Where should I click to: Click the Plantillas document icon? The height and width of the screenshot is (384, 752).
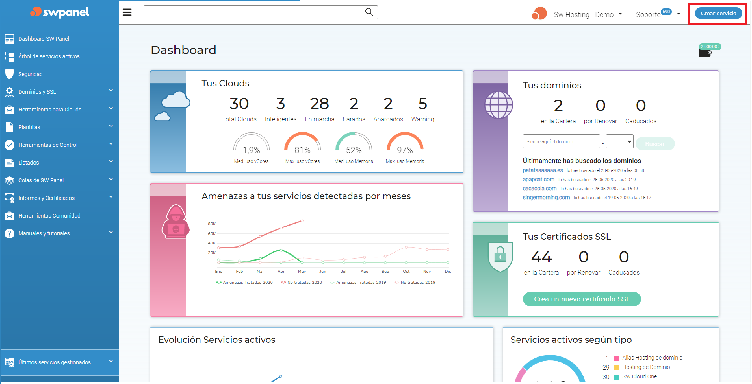pyautogui.click(x=9, y=127)
